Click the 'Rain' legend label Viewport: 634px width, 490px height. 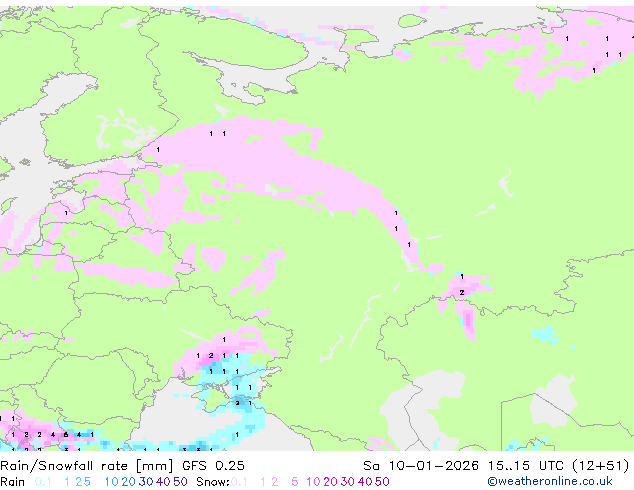pos(13,482)
